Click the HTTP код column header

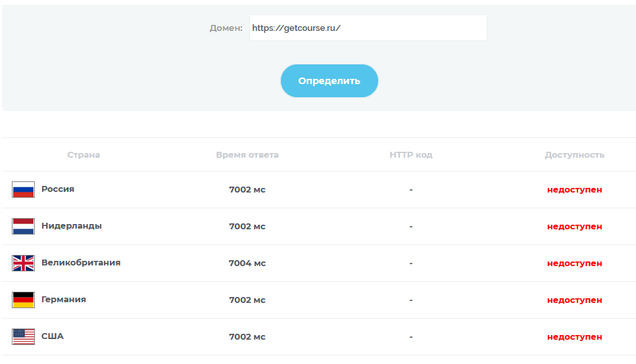411,155
